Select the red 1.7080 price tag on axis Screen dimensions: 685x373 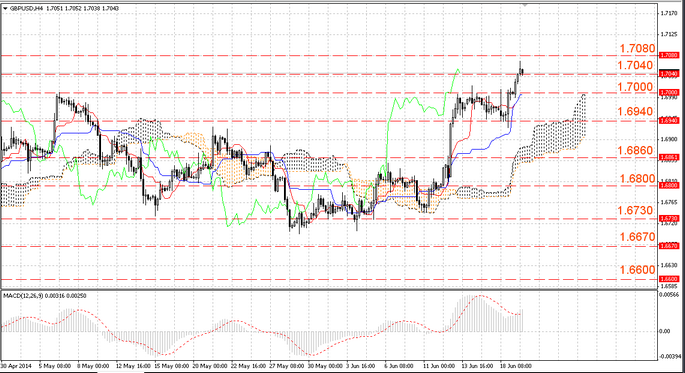point(669,55)
